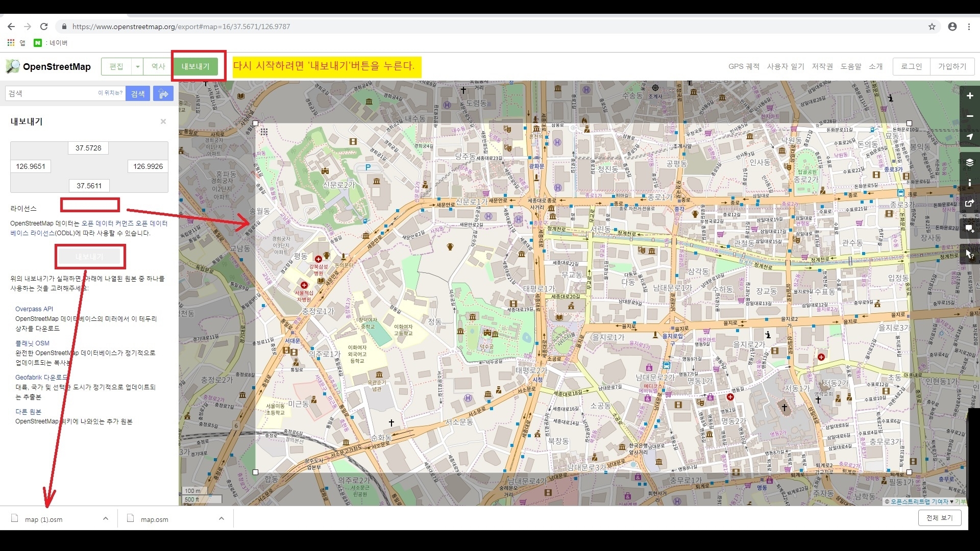Click the OpenStreetMap logo
This screenshot has width=980, height=551.
48,66
